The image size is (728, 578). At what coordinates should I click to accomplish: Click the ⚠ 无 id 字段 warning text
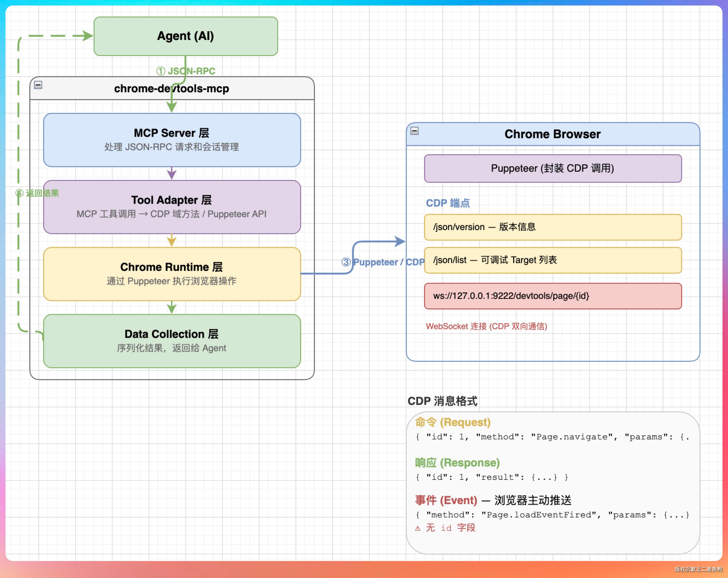pyautogui.click(x=445, y=528)
